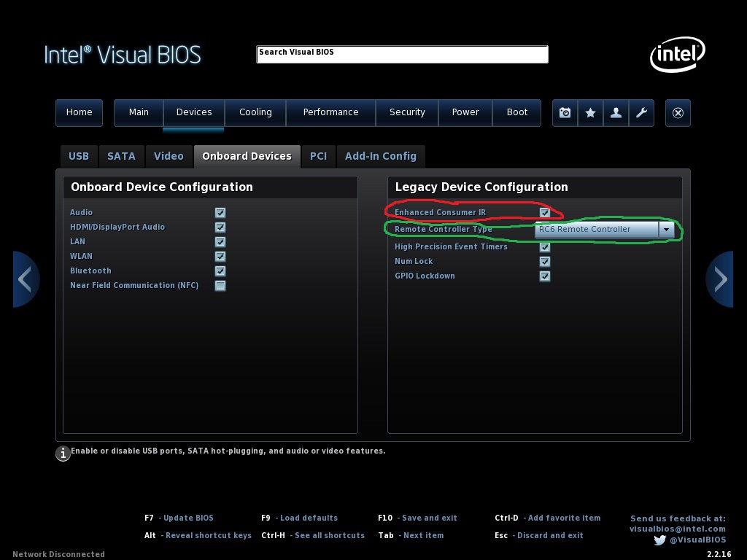Open the Cooling menu
Viewport: 747px width, 560px height.
coord(255,113)
